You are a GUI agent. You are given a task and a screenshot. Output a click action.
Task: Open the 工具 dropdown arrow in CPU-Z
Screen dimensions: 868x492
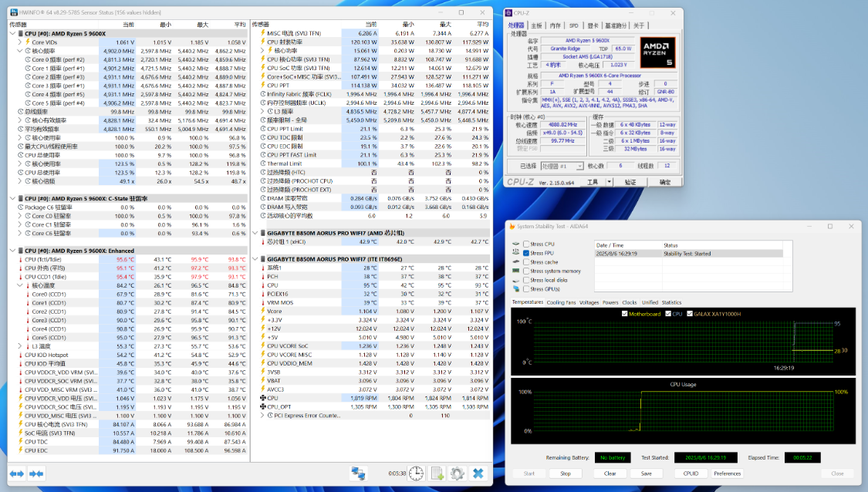pos(610,182)
